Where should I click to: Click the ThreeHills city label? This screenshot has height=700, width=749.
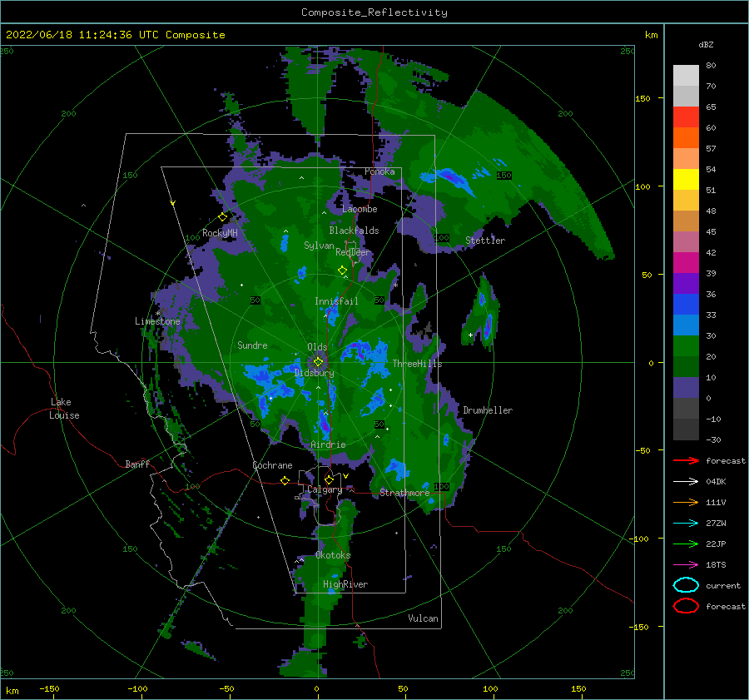417,364
